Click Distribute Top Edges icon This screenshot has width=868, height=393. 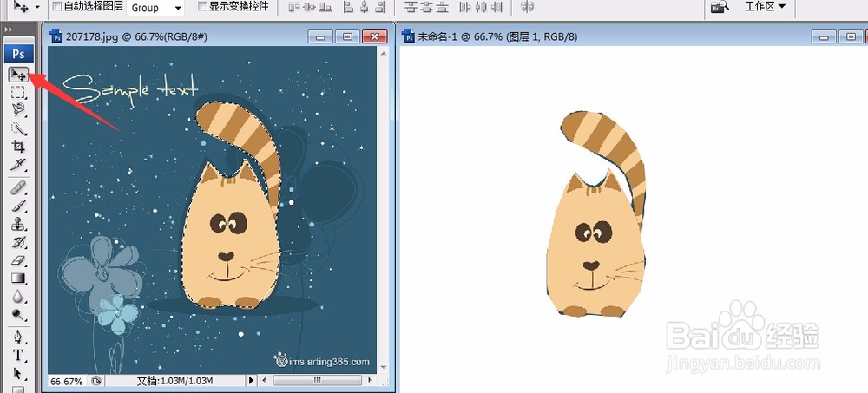411,7
